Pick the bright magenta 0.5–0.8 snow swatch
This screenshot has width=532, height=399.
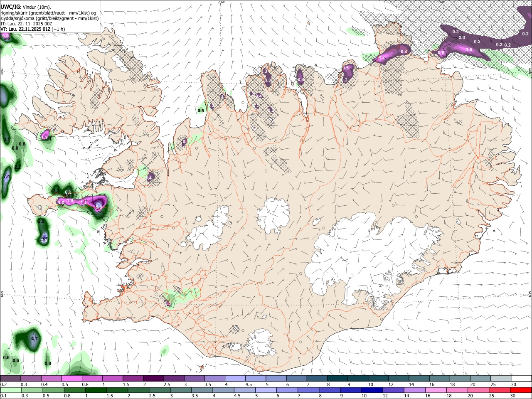(72, 379)
